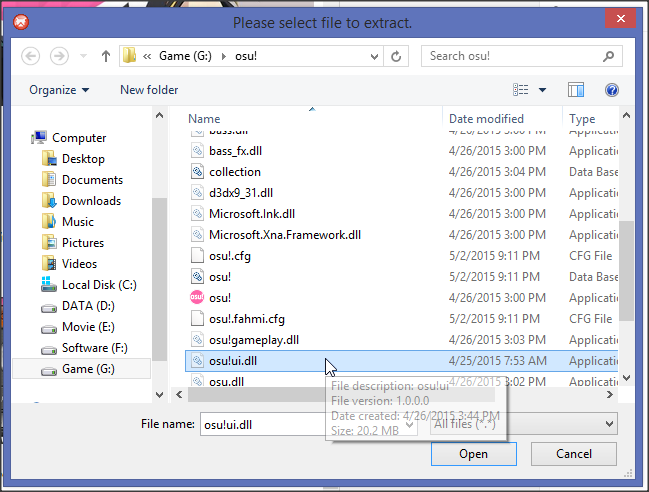
Task: Select Local Disk (C:) drive
Action: 99,285
